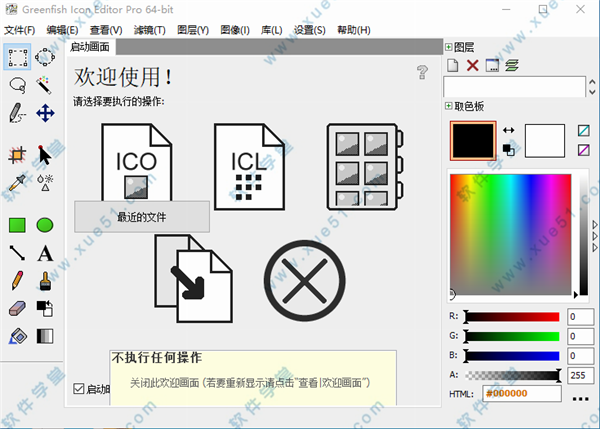Open layer properties icon
Screen dimensions: 600x429
tap(492, 65)
